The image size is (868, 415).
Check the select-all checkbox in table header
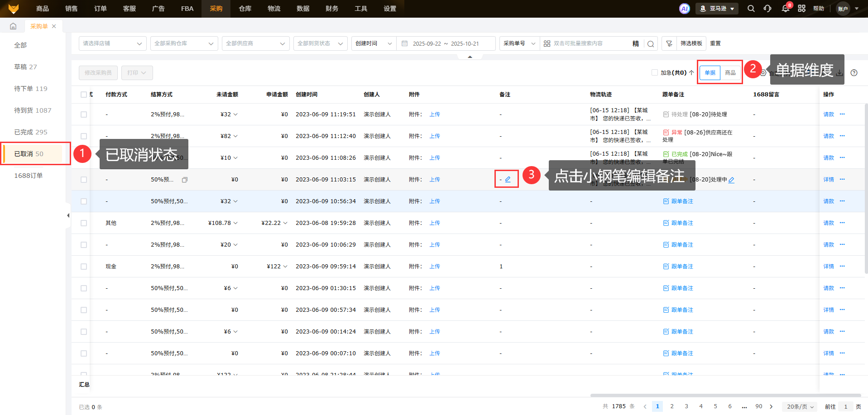point(84,95)
